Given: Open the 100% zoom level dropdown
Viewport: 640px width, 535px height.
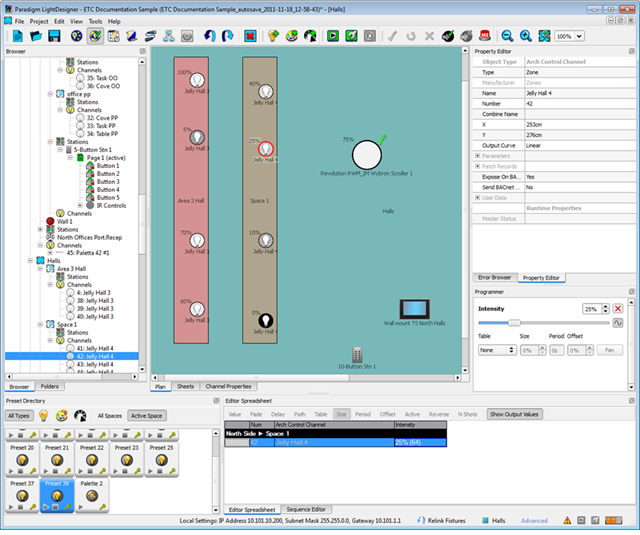Looking at the screenshot, I should [579, 36].
